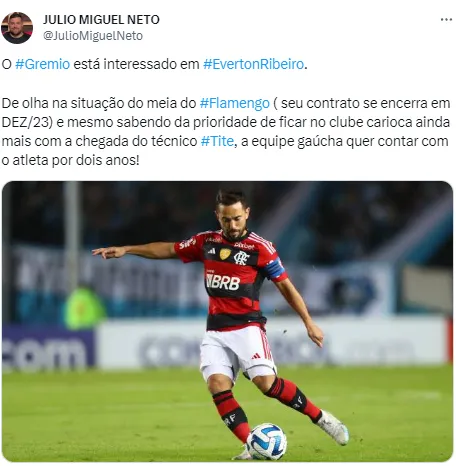Click the Flamengo crest on the shirt
The width and height of the screenshot is (456, 466).
click(241, 258)
